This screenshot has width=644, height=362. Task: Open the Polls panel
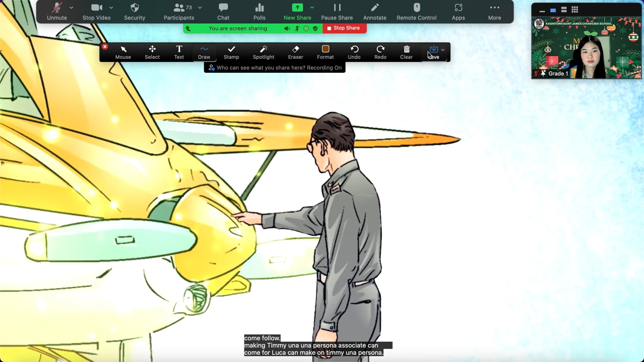tap(259, 12)
